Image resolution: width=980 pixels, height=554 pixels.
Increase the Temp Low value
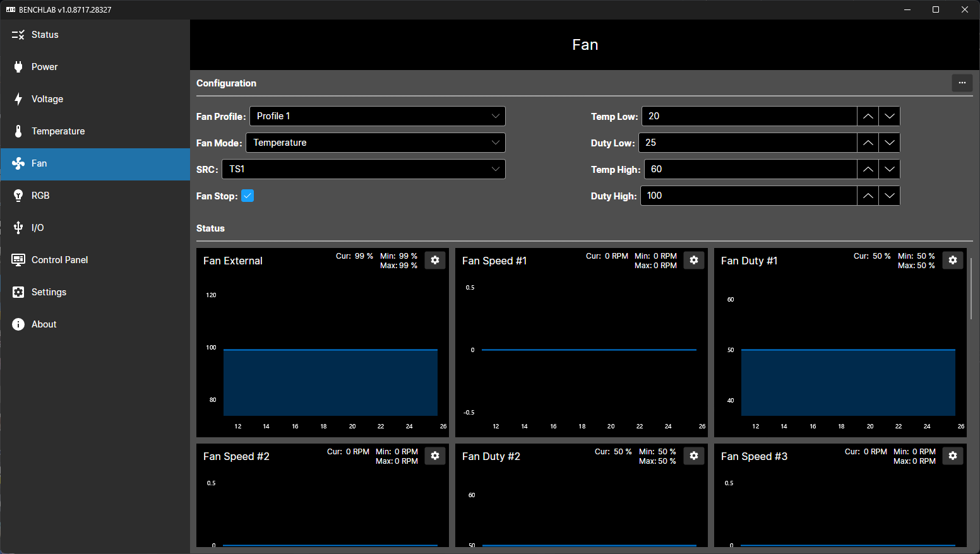tap(868, 116)
